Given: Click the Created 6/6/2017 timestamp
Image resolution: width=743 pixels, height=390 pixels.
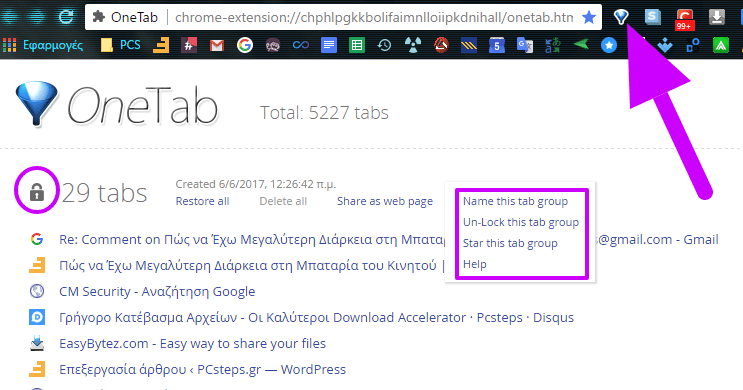Looking at the screenshot, I should [255, 184].
